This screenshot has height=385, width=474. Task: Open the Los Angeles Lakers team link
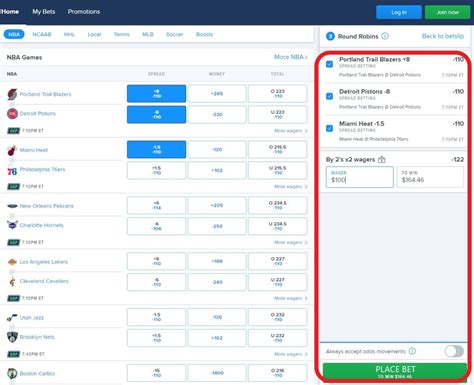tap(44, 262)
